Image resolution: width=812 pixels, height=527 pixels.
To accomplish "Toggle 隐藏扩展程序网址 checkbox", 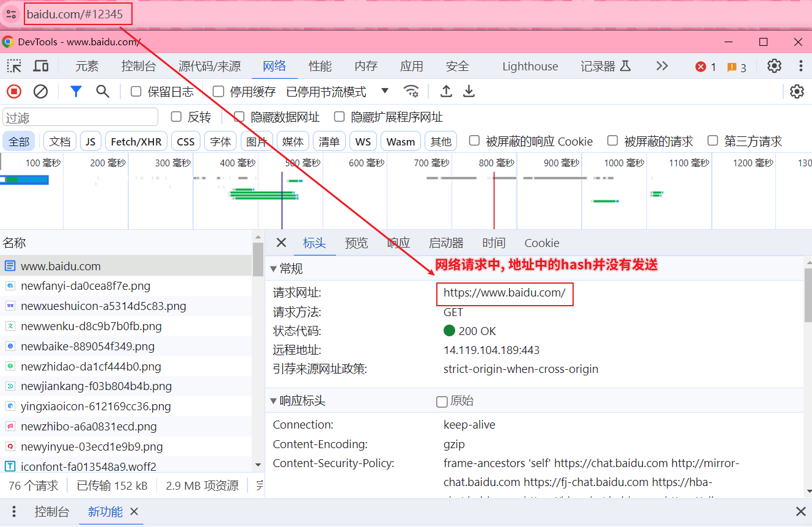I will (x=339, y=117).
